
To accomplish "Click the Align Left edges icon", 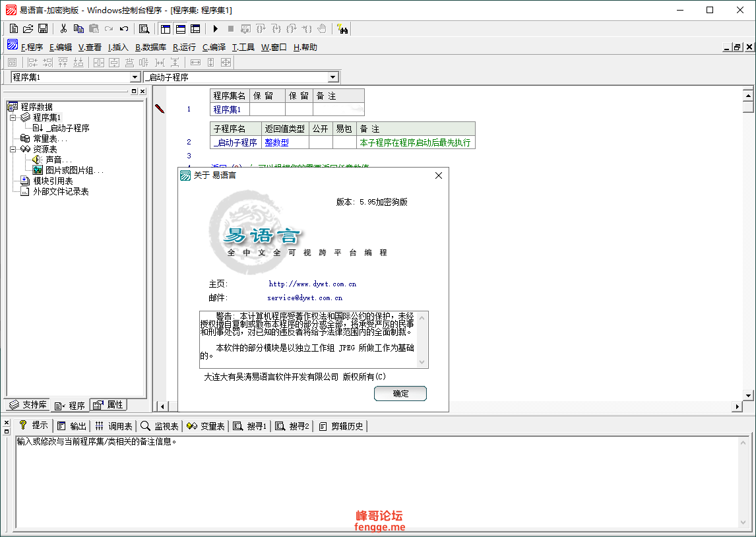I will tap(32, 62).
